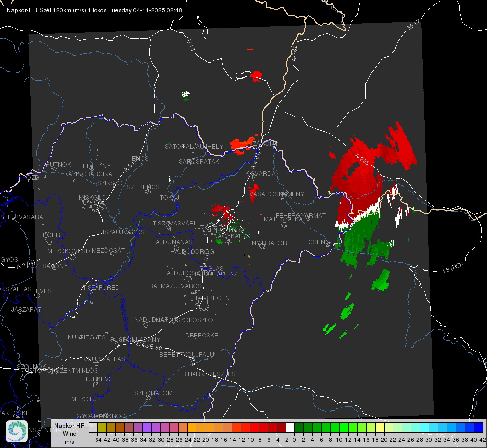
Task: Choose the pale yellow legend swatch near 18
Action: pyautogui.click(x=380, y=428)
